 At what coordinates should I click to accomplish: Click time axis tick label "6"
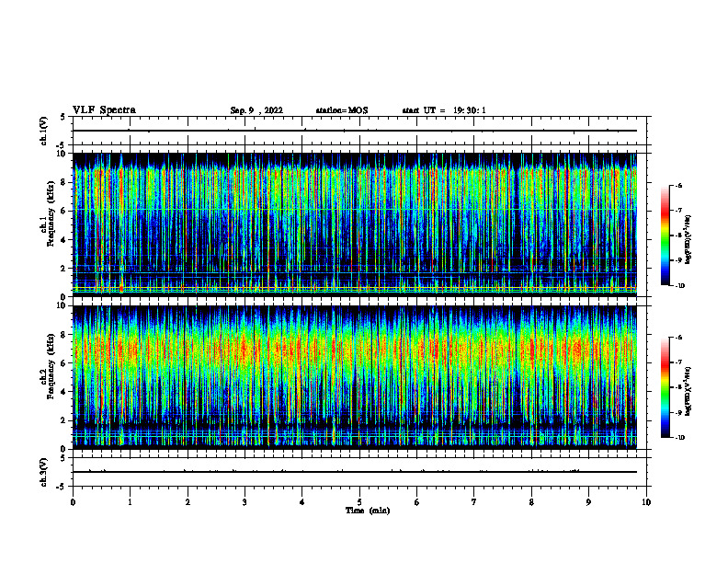417,502
